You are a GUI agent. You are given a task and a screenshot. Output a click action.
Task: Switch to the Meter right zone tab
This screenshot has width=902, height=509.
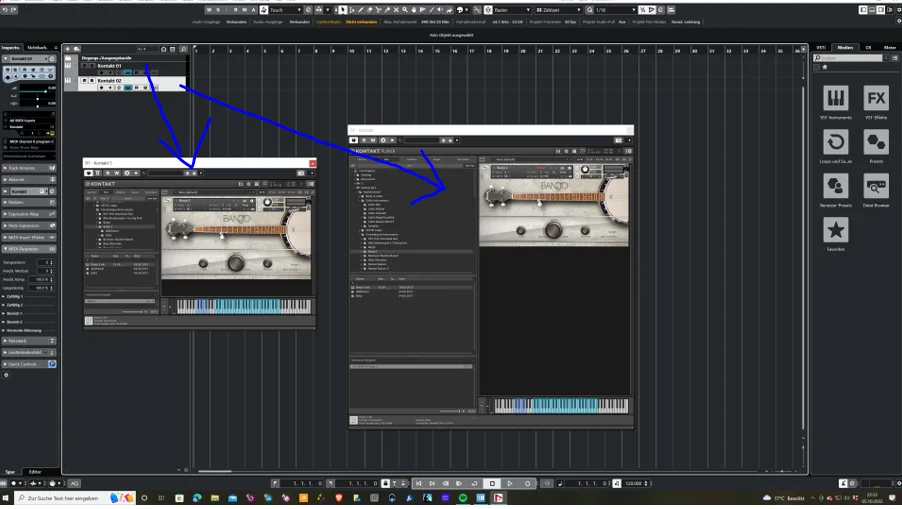pyautogui.click(x=890, y=48)
